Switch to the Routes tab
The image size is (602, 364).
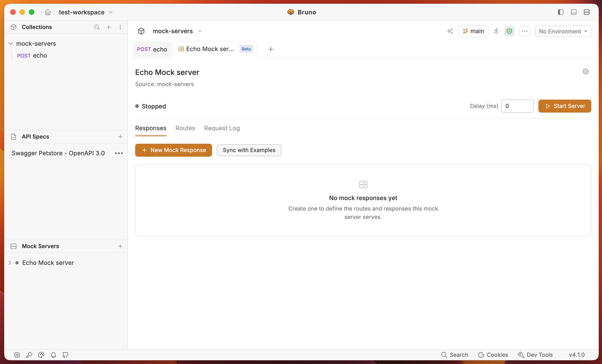pos(185,128)
